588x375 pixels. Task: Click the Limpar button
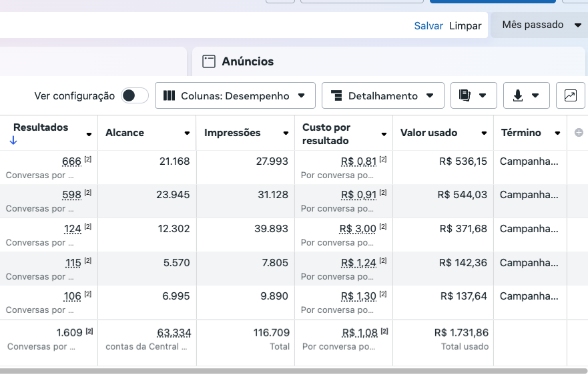click(465, 25)
